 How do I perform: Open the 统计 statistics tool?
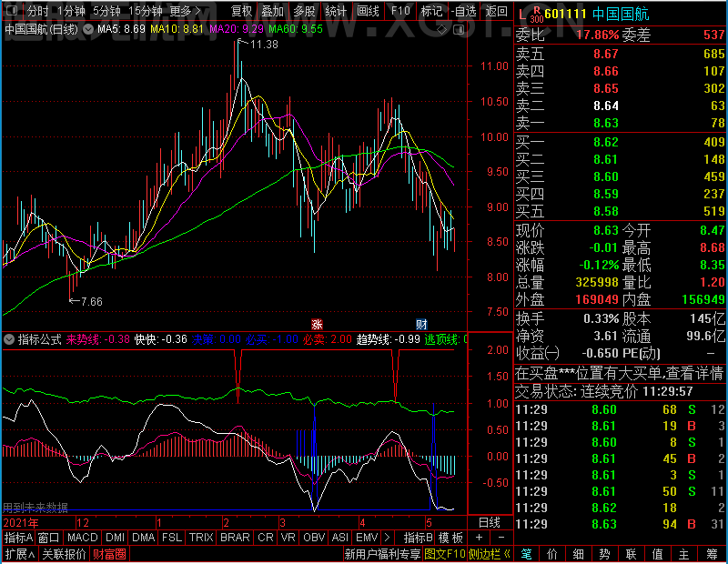(x=336, y=11)
